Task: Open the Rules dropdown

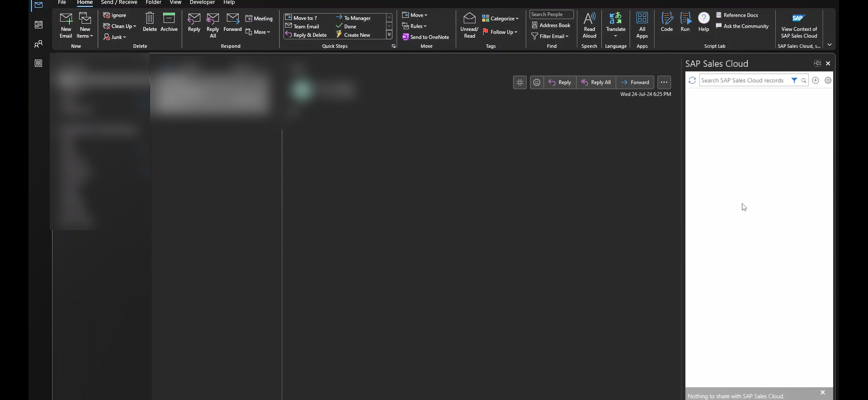Action: [414, 26]
